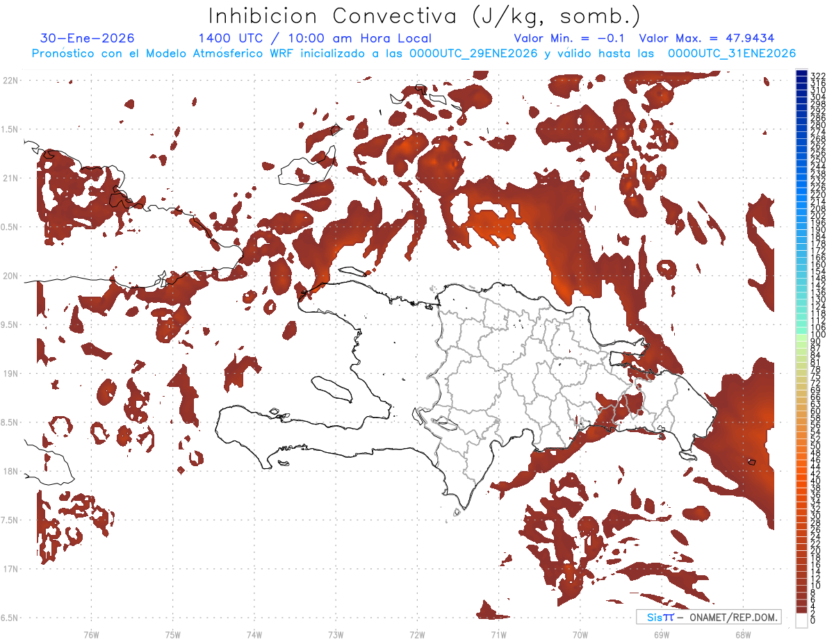Click the '74W' longitude label
This screenshot has width=834, height=644.
(x=254, y=634)
